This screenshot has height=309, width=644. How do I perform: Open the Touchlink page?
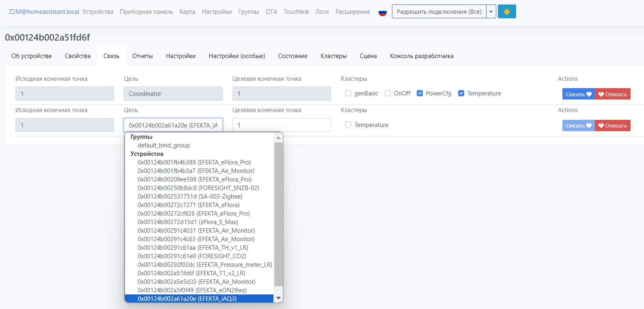(x=296, y=12)
